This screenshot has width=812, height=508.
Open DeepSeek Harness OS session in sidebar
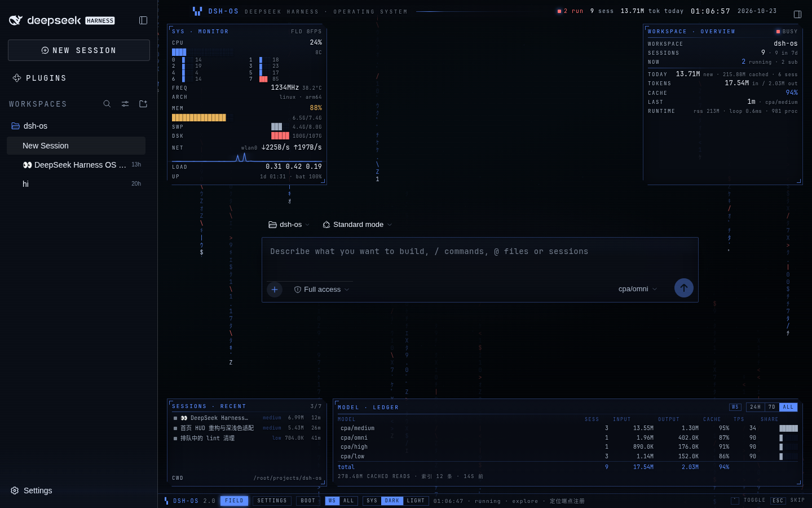(x=76, y=165)
